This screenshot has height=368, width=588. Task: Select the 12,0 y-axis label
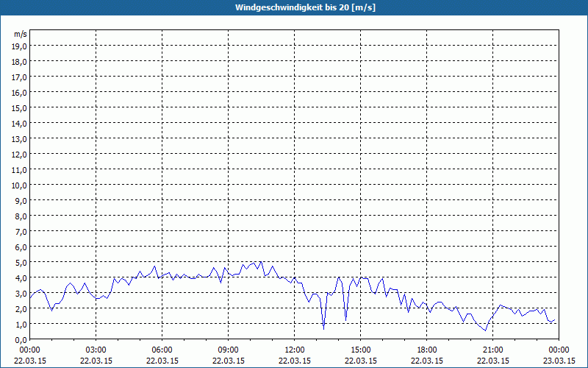(x=19, y=155)
